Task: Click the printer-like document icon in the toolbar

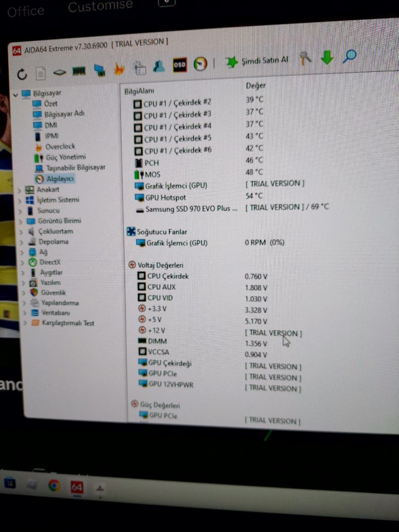Action: pyautogui.click(x=140, y=67)
